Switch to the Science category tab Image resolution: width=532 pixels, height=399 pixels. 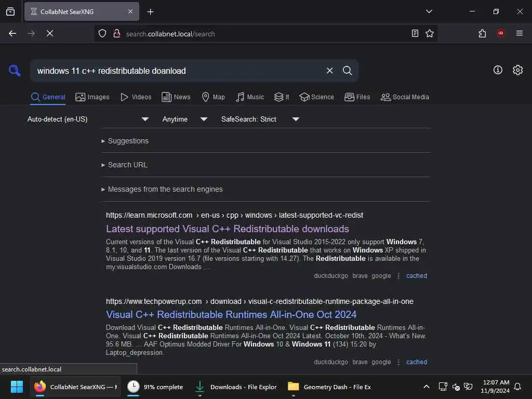[x=316, y=97]
